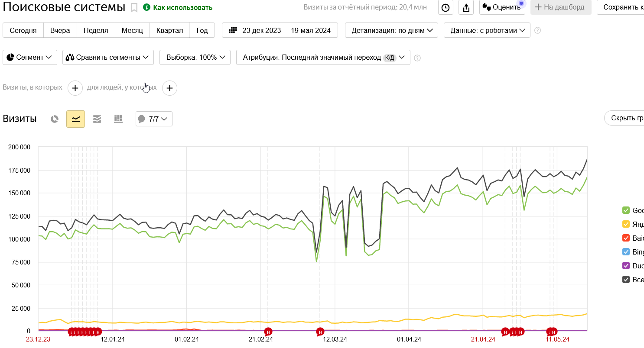This screenshot has width=644, height=348.
Task: Select the line chart view icon
Action: pyautogui.click(x=75, y=119)
